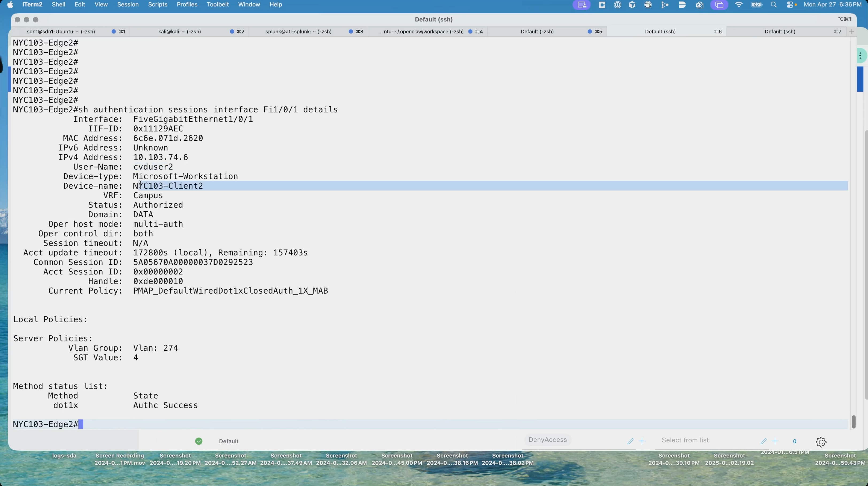868x486 pixels.
Task: Click the MAC address 6c6e.071d.2620
Action: pos(168,138)
